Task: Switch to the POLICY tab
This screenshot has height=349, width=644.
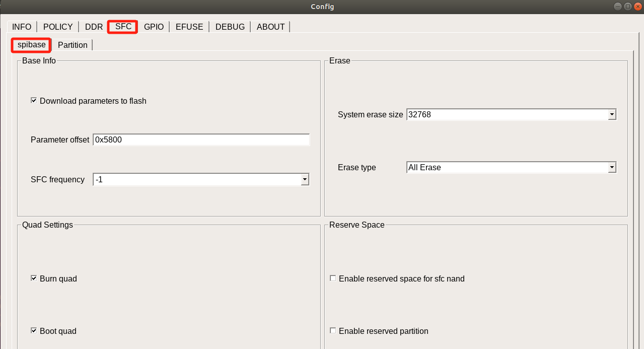Action: (58, 27)
